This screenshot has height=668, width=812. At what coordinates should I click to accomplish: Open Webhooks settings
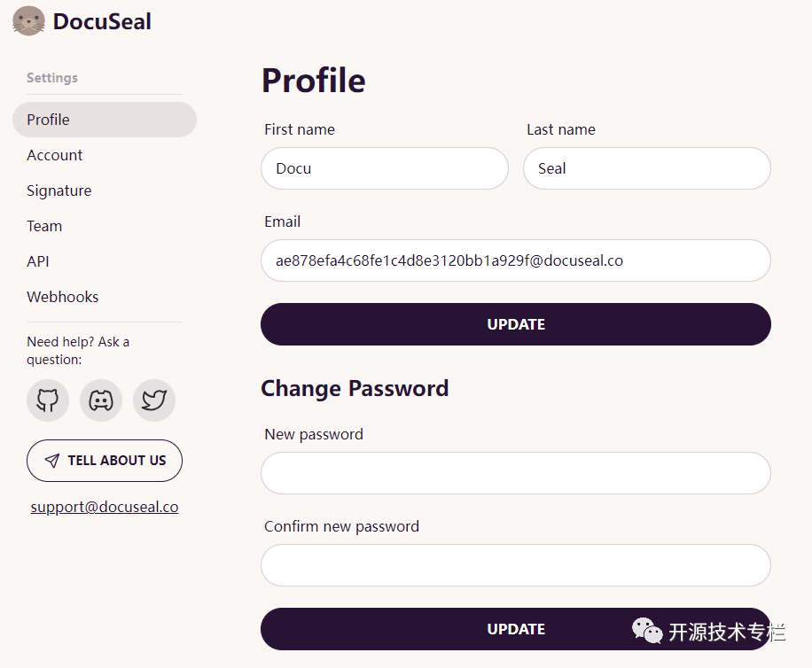coord(63,297)
